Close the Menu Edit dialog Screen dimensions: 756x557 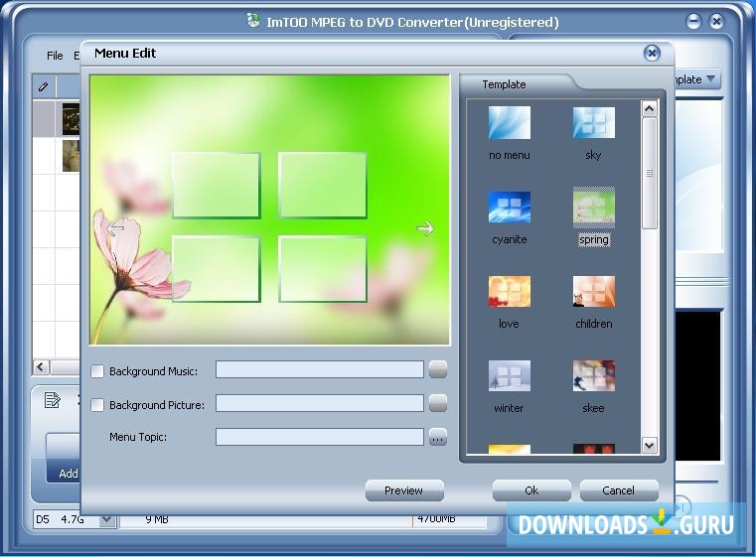point(652,53)
